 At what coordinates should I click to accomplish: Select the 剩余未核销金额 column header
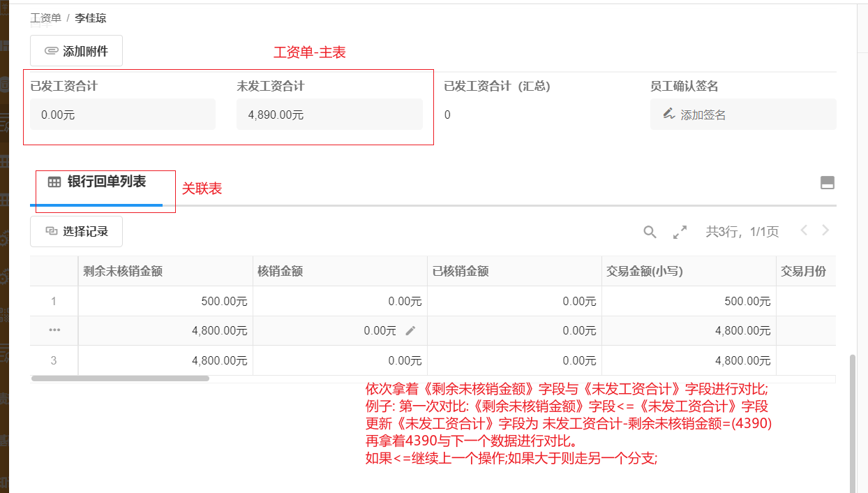(165, 272)
